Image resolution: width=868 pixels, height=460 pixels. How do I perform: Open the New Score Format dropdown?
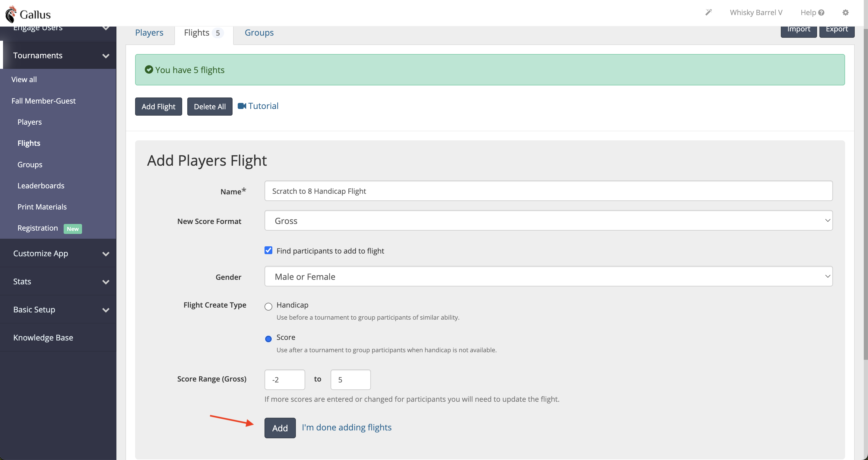[x=548, y=221]
